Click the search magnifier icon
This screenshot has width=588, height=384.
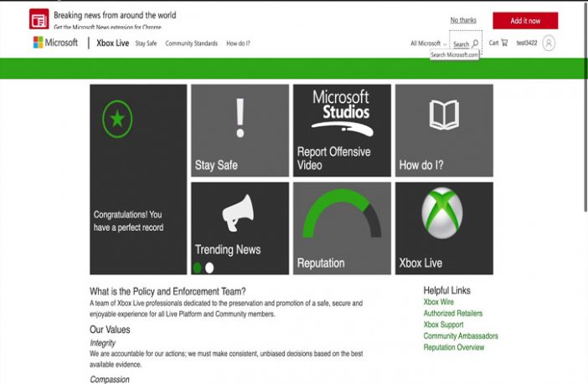(x=475, y=44)
